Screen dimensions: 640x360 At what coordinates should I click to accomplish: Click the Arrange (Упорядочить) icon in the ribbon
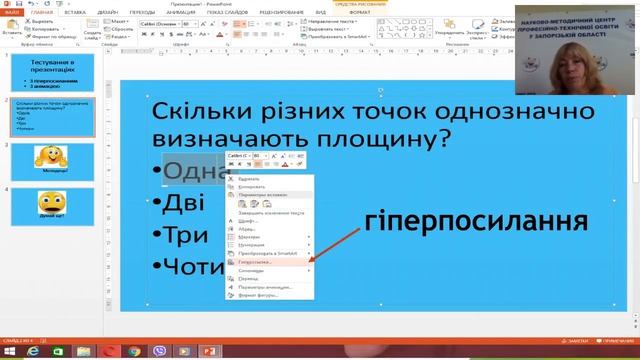pos(449,24)
